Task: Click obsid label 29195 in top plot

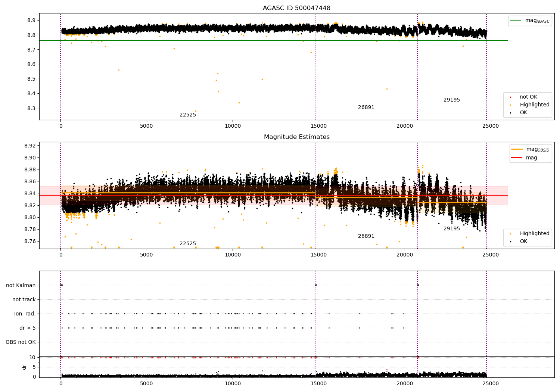Action: pos(452,100)
